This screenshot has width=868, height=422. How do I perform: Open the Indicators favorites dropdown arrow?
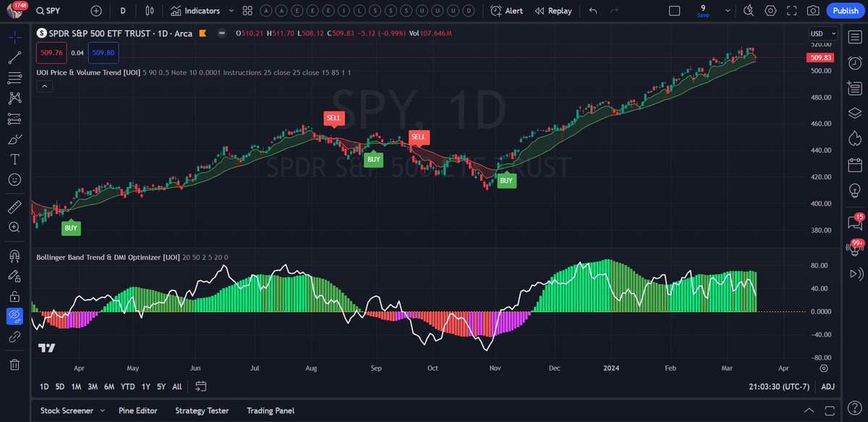[x=230, y=11]
